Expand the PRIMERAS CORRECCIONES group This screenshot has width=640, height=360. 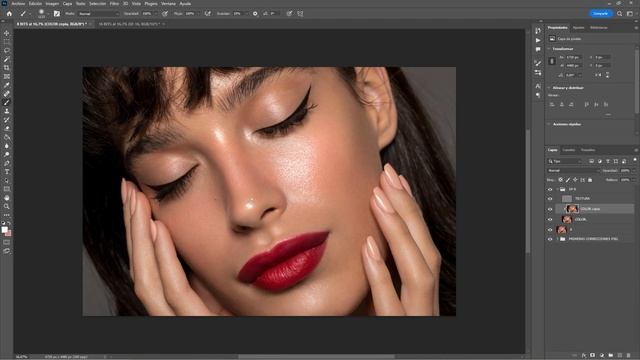pos(557,239)
